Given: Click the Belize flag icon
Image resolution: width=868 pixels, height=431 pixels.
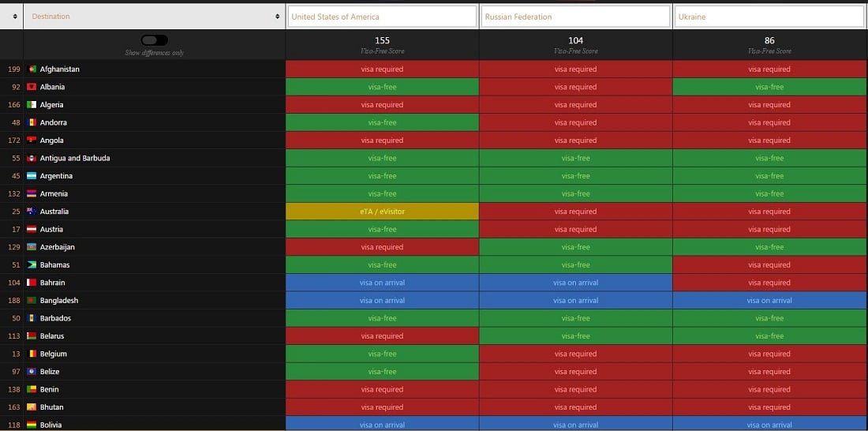Looking at the screenshot, I should (x=32, y=371).
